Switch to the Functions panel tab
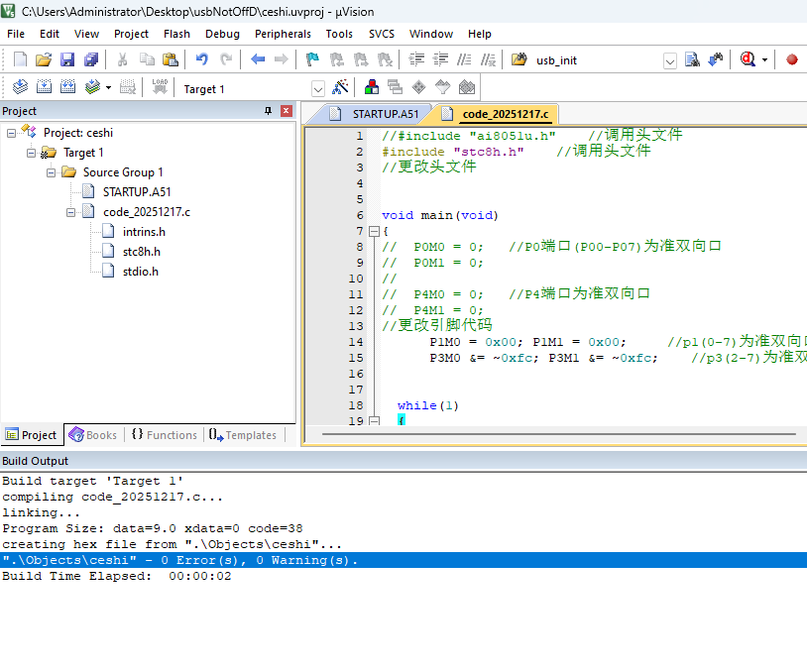 pyautogui.click(x=164, y=435)
